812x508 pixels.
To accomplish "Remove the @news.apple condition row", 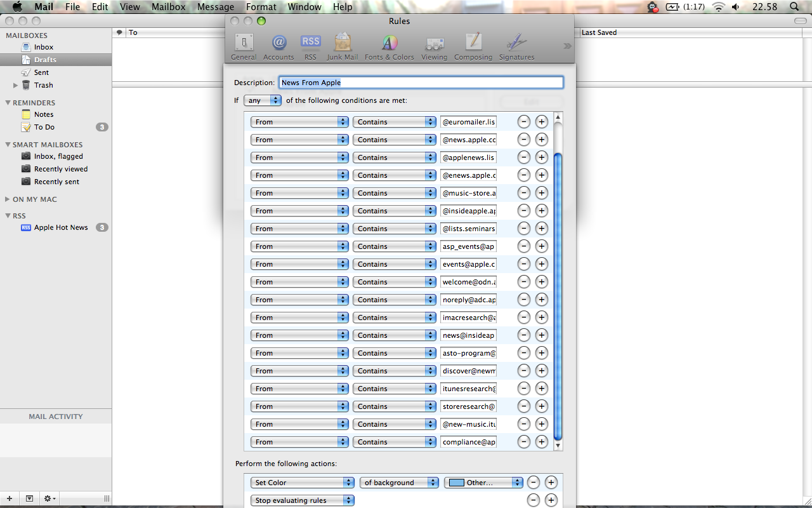I will pos(524,140).
